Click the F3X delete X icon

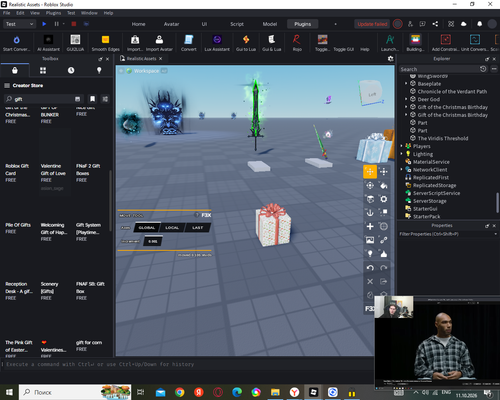coord(370,281)
